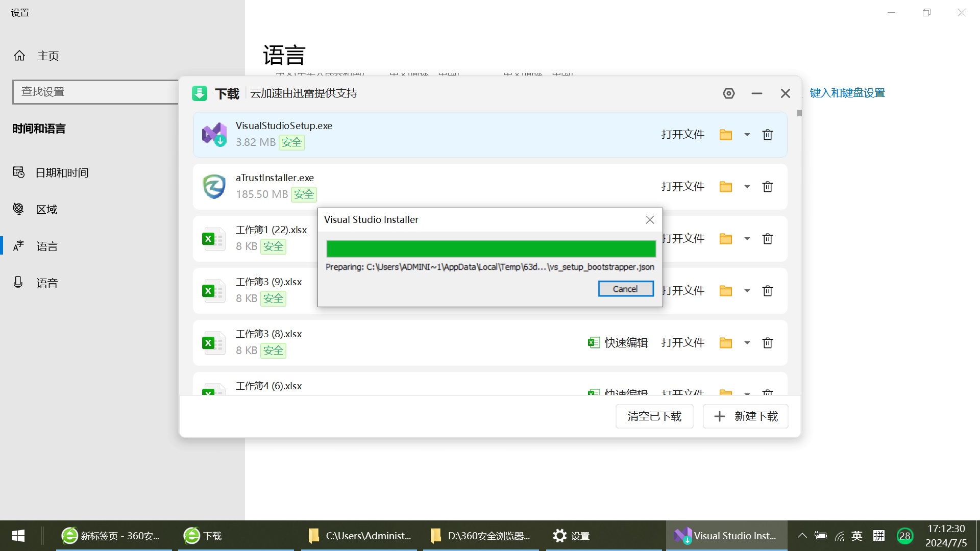Viewport: 980px width, 551px height.
Task: Click the green download manager logo icon
Action: click(x=200, y=93)
